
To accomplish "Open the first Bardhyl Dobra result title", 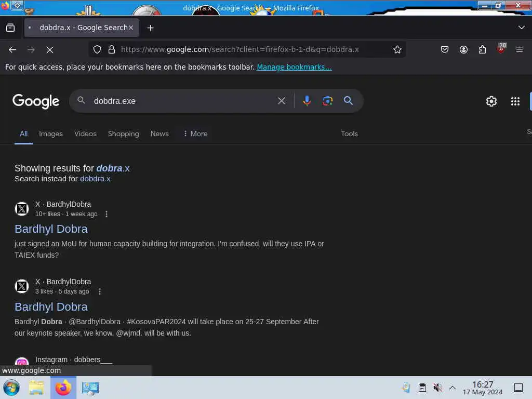I will click(x=51, y=229).
